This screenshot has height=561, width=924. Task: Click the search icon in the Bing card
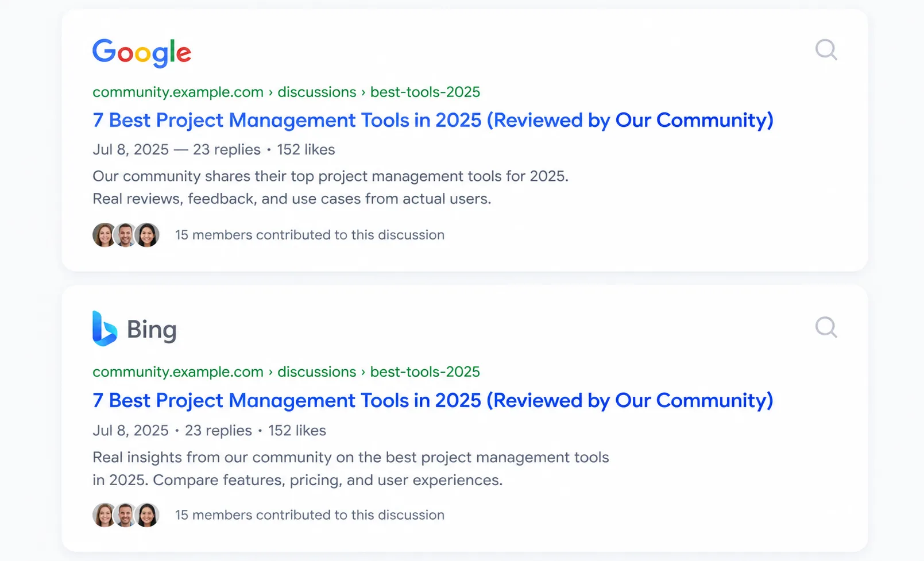(x=826, y=327)
